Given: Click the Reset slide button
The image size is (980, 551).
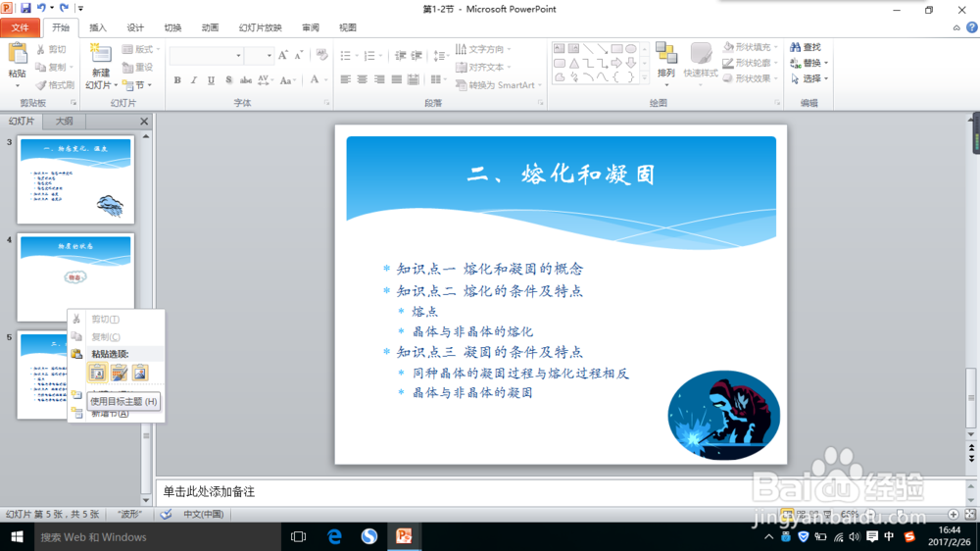Looking at the screenshot, I should 138,67.
